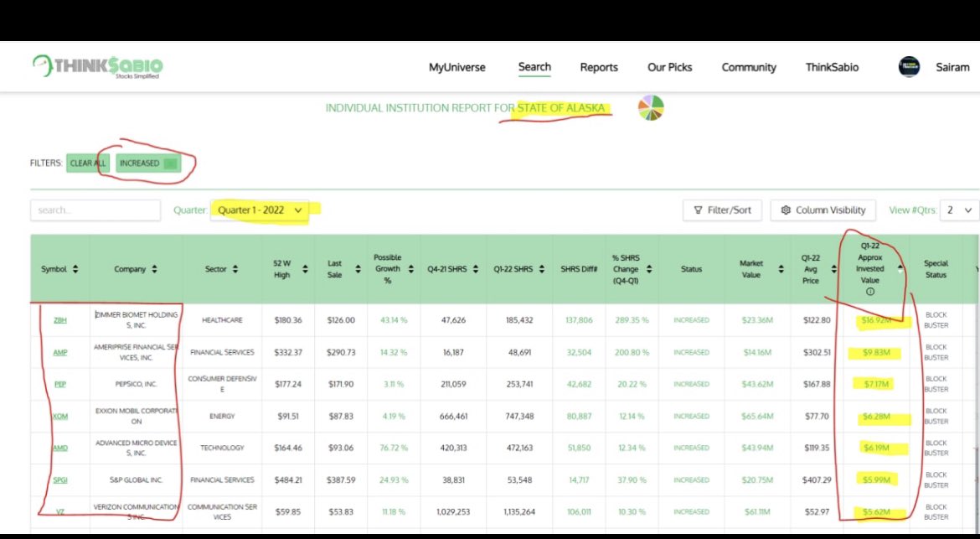Open the SPGI symbol link

coord(60,480)
